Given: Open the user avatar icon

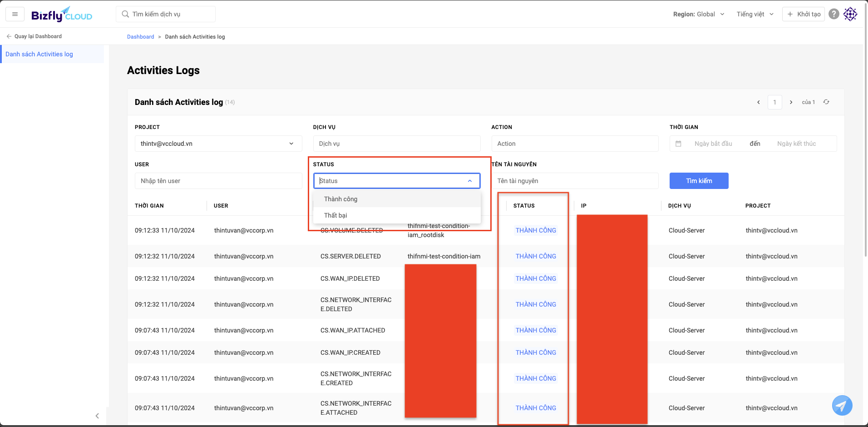Looking at the screenshot, I should (x=850, y=14).
